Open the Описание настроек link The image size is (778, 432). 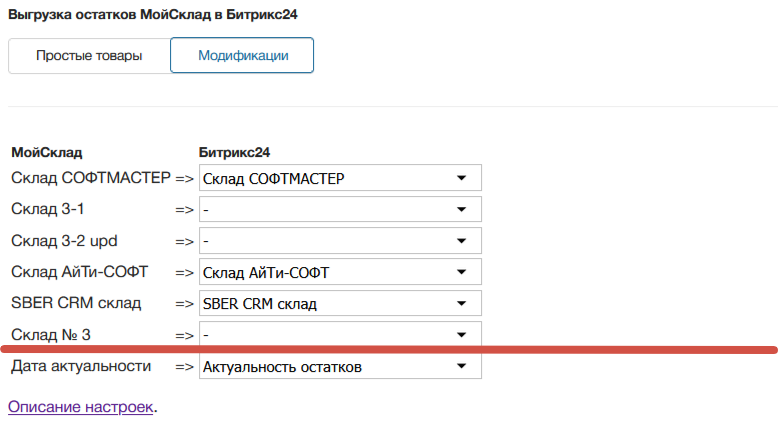pos(81,407)
